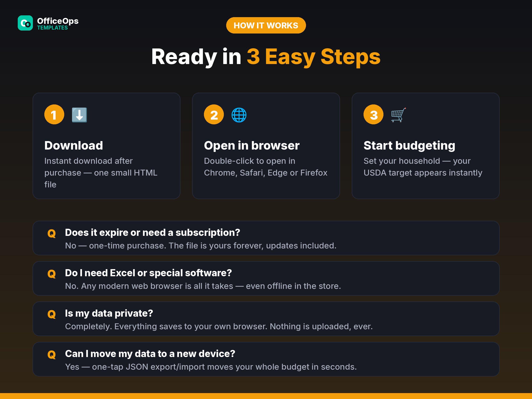
Task: Click answer 'Any modern web browser' text
Action: tap(203, 286)
